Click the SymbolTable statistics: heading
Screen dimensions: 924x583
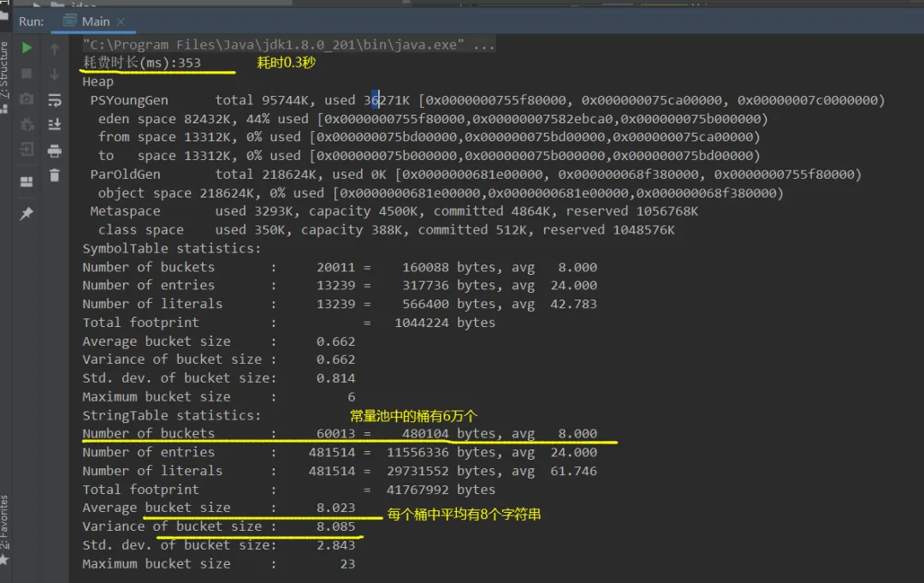(171, 249)
